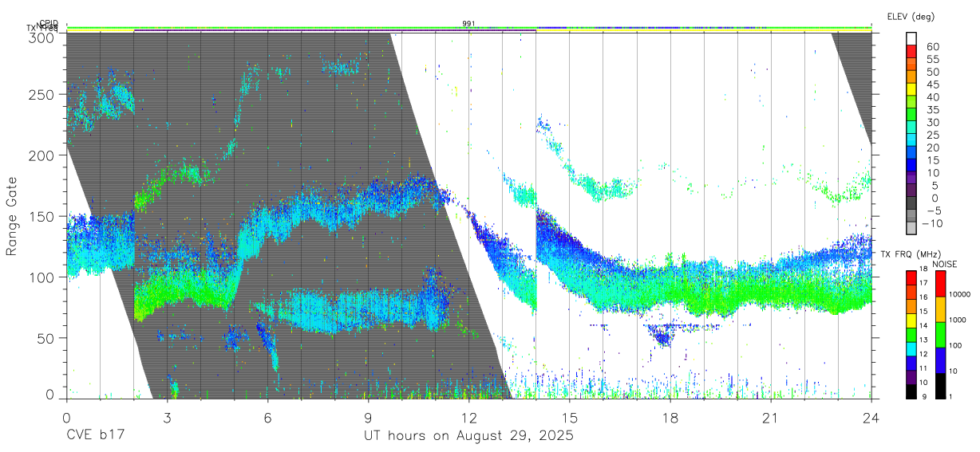
Task: Click "UT hours on August 29, 2025" caption
Action: coord(468,436)
